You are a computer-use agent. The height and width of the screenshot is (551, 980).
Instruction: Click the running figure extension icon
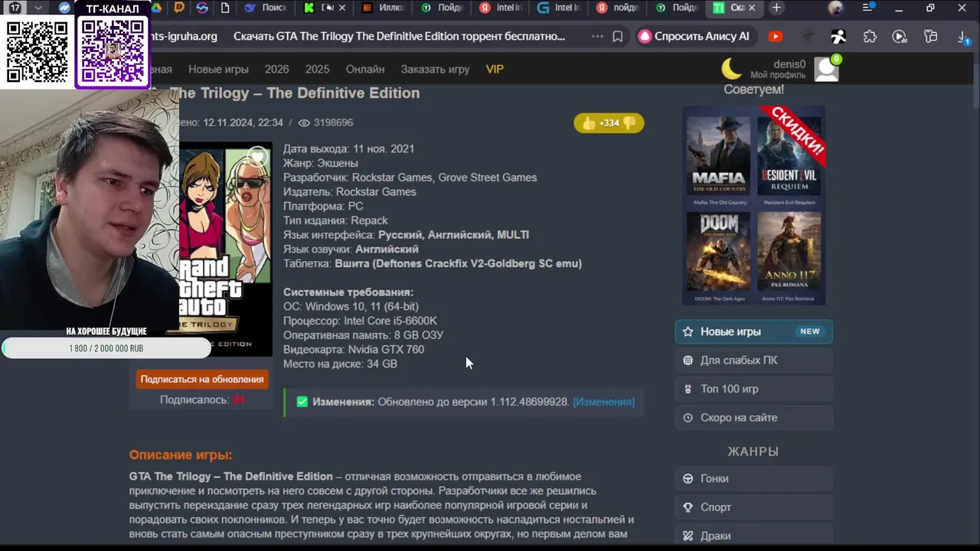tap(839, 36)
